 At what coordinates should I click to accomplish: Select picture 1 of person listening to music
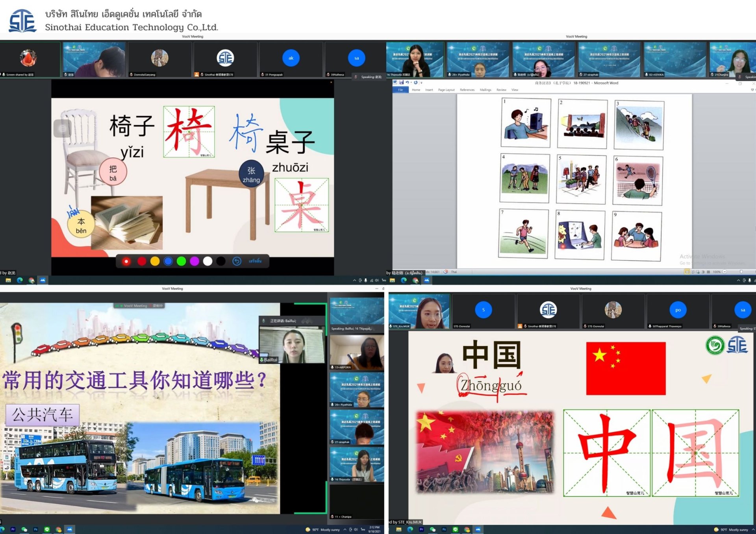[526, 122]
